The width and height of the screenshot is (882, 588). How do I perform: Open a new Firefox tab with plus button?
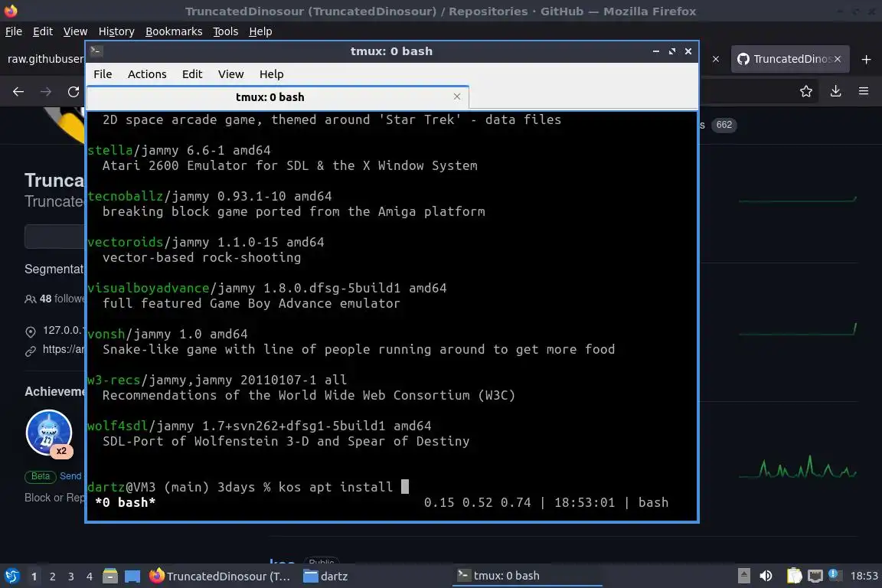866,59
